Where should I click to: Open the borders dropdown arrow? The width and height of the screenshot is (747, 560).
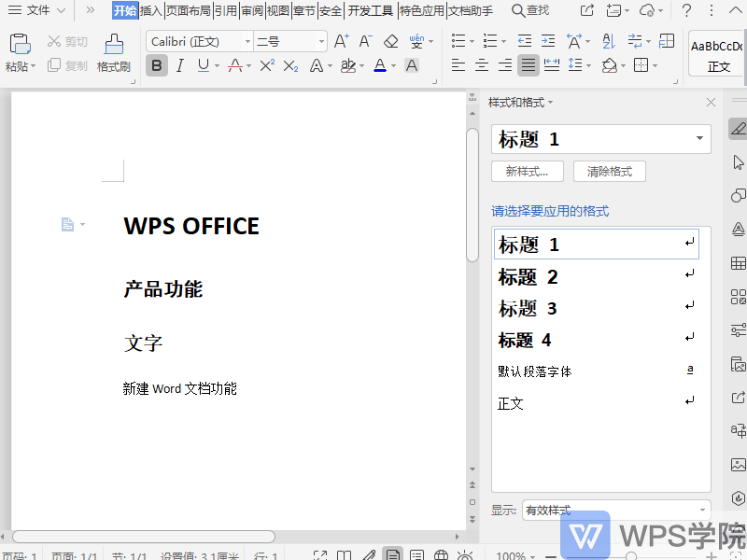point(655,65)
